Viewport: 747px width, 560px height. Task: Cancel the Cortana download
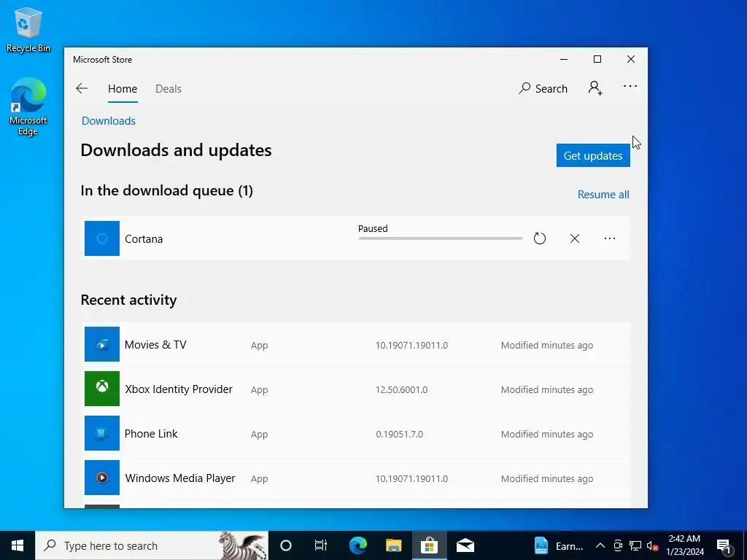point(575,238)
